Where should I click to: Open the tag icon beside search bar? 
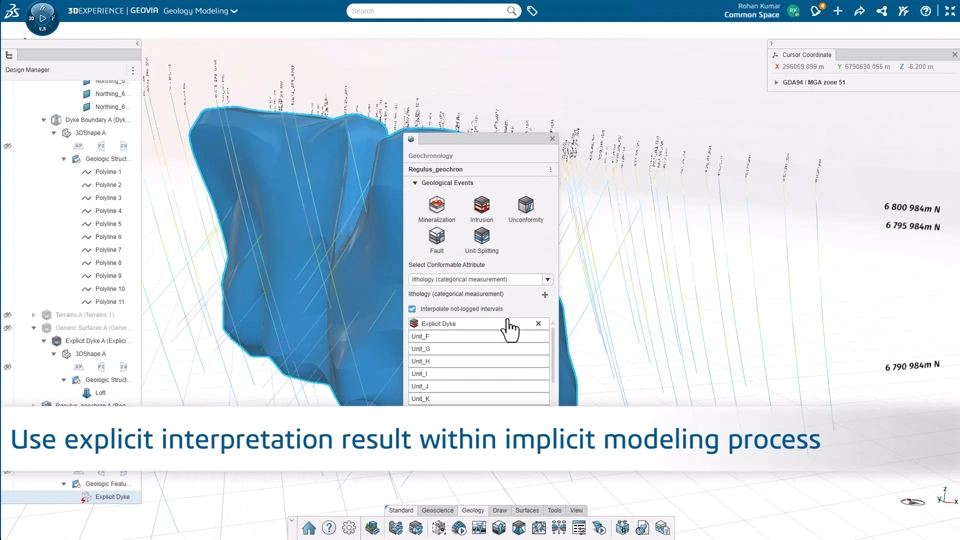click(532, 11)
